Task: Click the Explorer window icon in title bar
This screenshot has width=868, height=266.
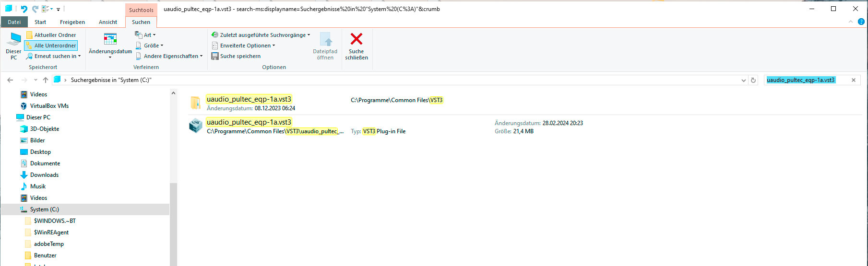Action: point(9,9)
